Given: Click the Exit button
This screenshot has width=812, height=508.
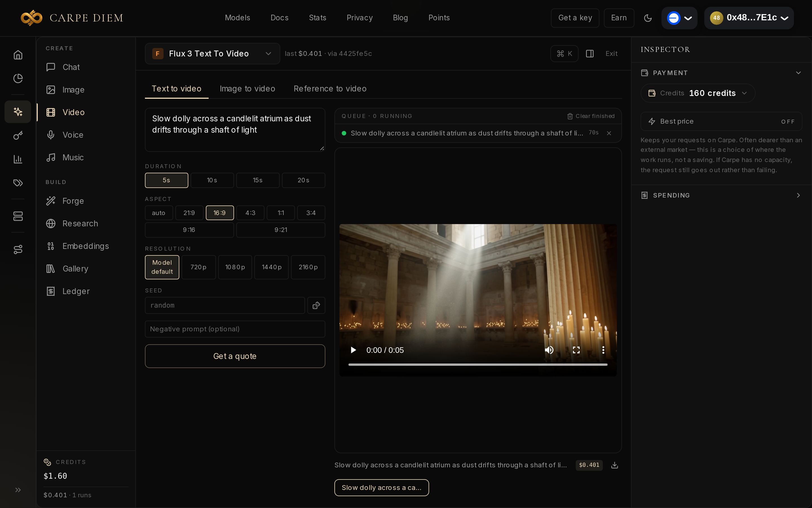Looking at the screenshot, I should 611,54.
